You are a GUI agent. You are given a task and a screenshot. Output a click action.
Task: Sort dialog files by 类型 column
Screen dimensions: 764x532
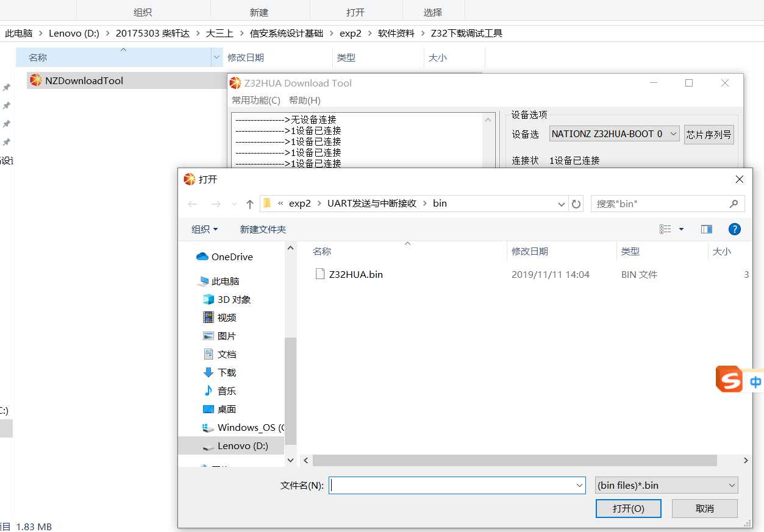pyautogui.click(x=630, y=251)
